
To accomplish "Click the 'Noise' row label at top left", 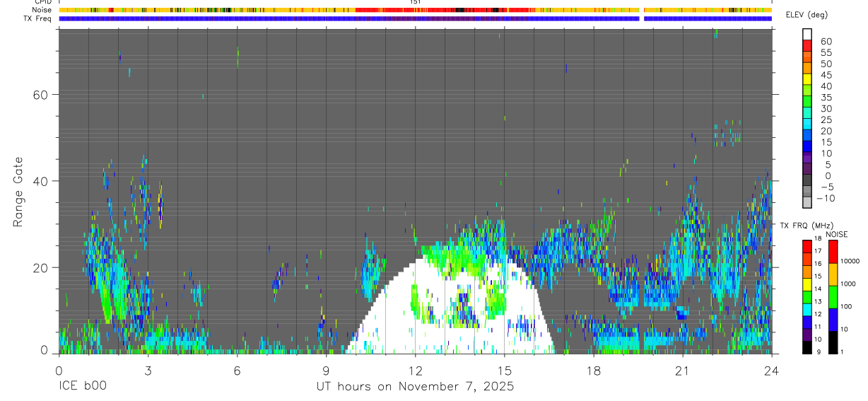I will pos(42,10).
